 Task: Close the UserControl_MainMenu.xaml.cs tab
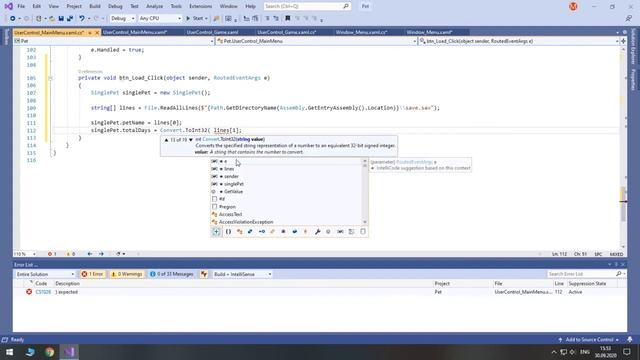point(97,32)
